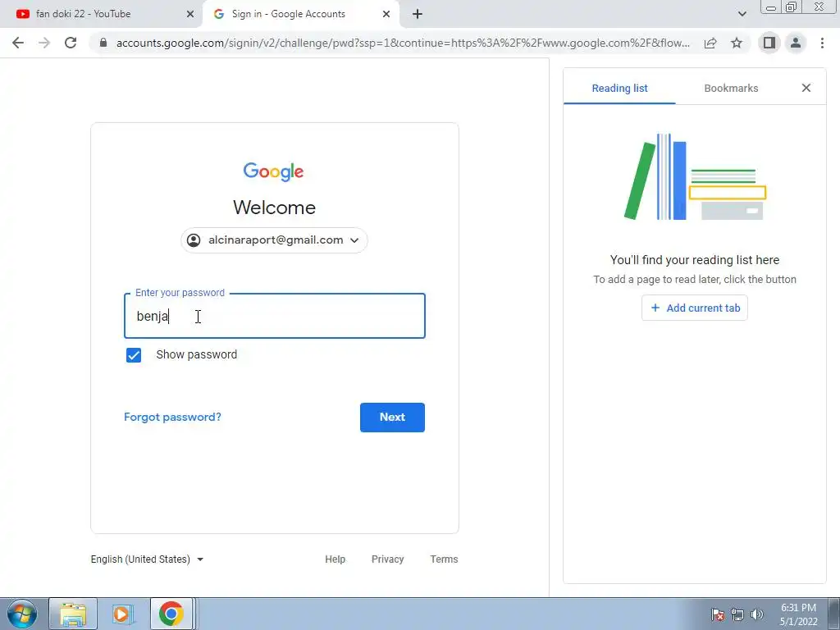Screen dimensions: 840x630
Task: Switch to the Bookmarks tab in side panel
Action: (731, 89)
